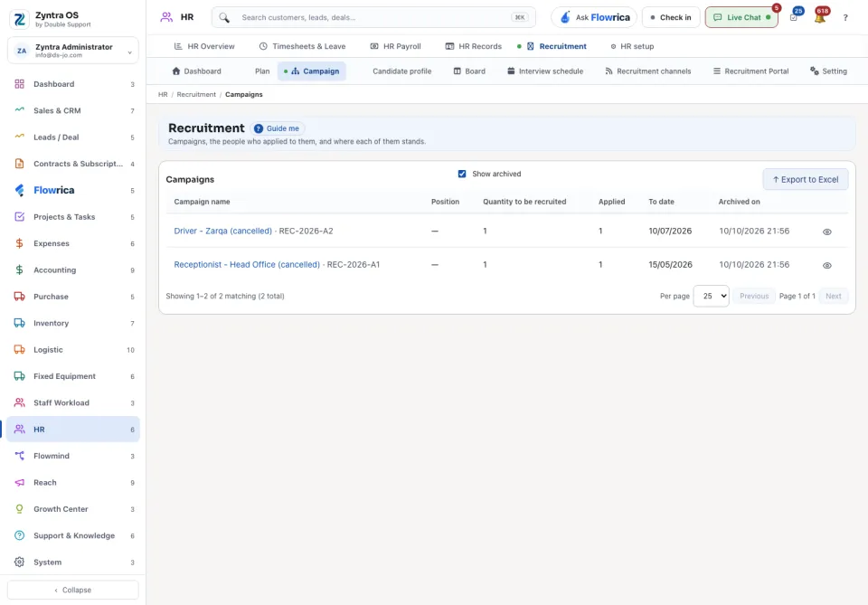
Task: Open Flowrica in the sidebar
Action: [x=73, y=191]
